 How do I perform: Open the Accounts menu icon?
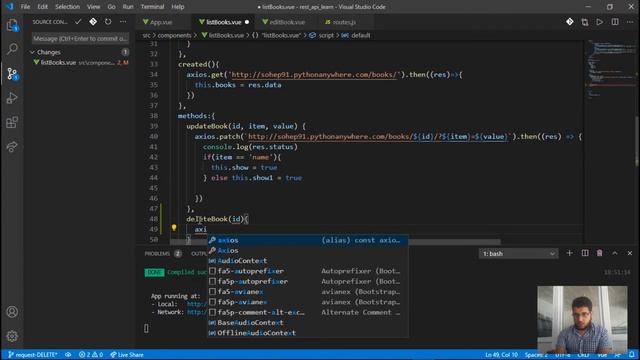tap(12, 312)
